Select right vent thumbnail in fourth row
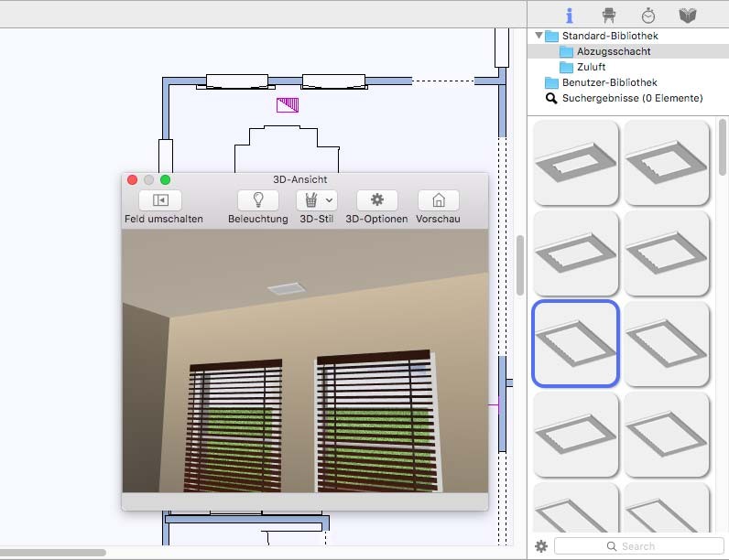The width and height of the screenshot is (729, 560). (667, 434)
